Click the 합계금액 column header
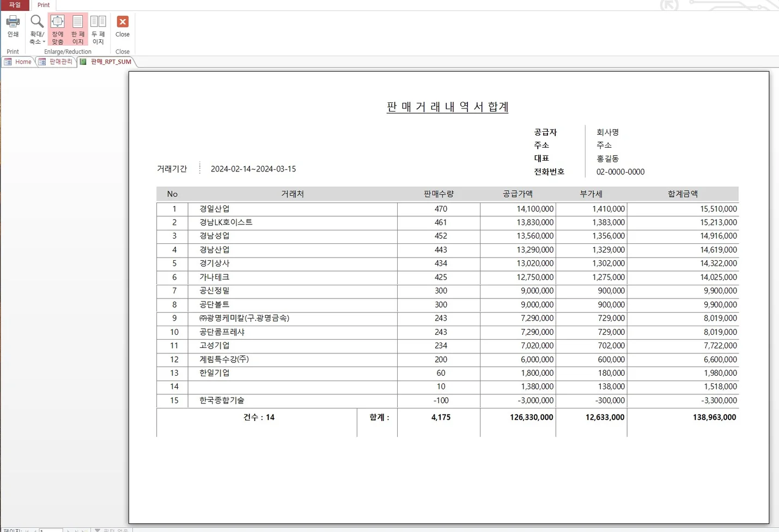 coord(683,194)
